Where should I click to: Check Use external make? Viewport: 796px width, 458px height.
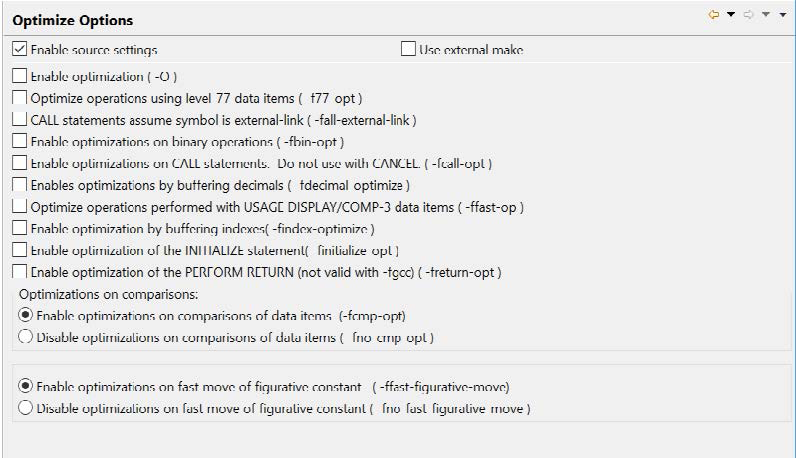(x=408, y=49)
